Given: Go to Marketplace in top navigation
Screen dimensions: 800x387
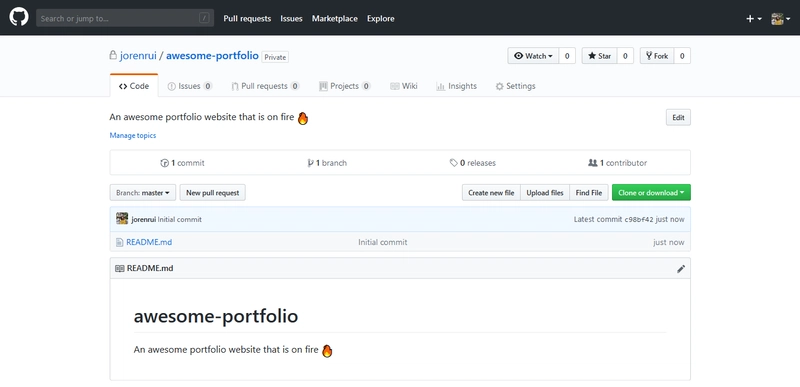Looking at the screenshot, I should [x=335, y=18].
